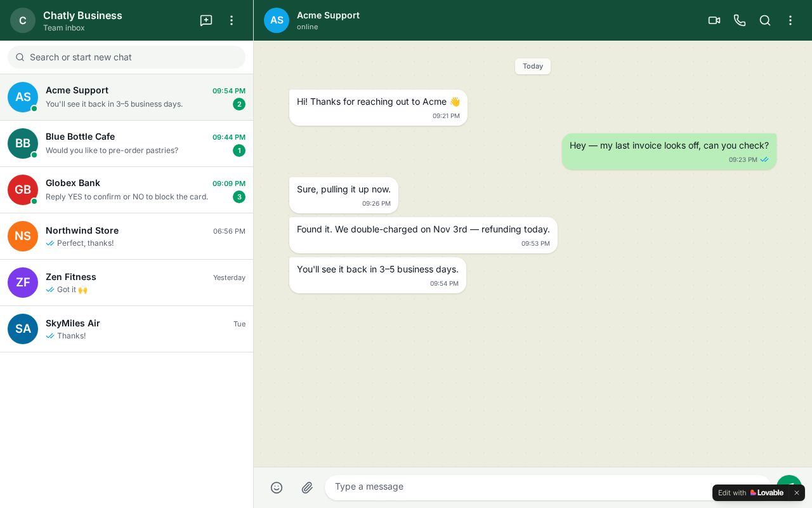Image resolution: width=812 pixels, height=508 pixels.
Task: Open the emoji picker
Action: pos(277,488)
